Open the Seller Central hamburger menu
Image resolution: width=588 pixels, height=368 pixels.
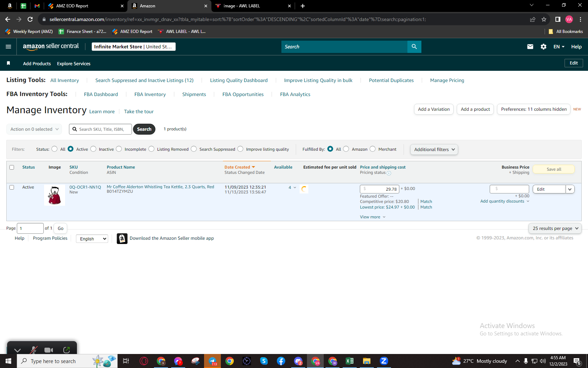coord(8,47)
